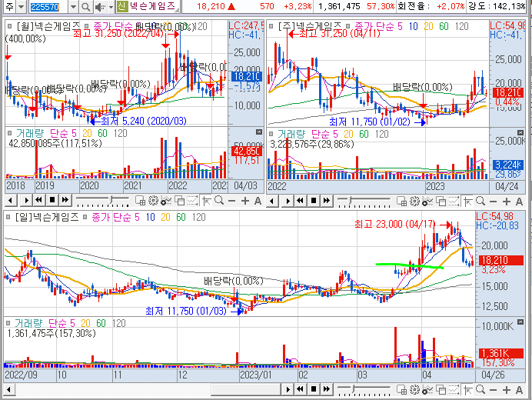Select crosshair cursor tool in monthly chart toolbar
The height and width of the screenshot is (400, 532).
click(x=206, y=201)
